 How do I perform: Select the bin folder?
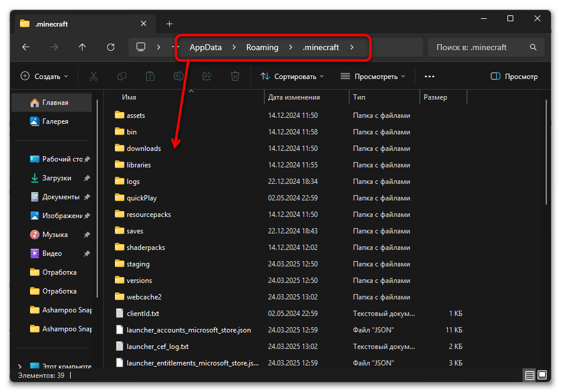(x=131, y=131)
